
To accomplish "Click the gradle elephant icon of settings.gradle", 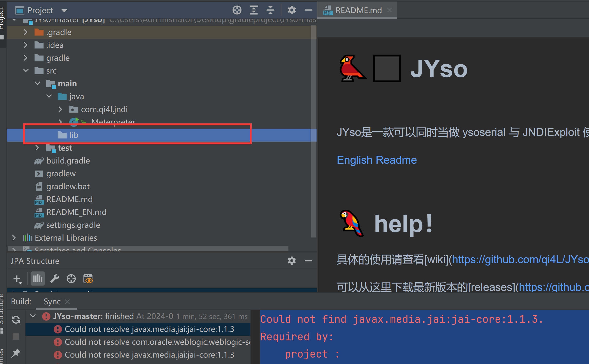I will [x=39, y=225].
